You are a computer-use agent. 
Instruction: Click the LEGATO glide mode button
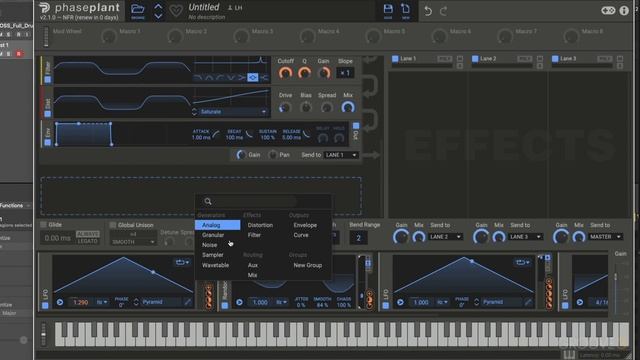(88, 241)
